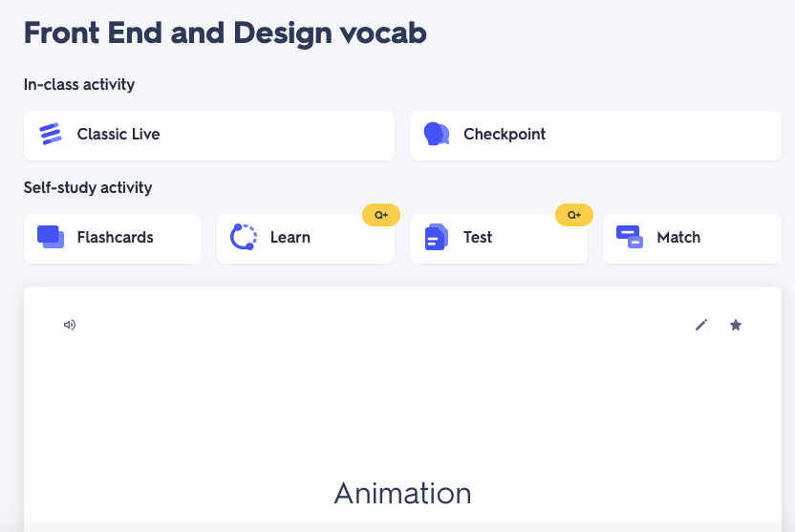795x532 pixels.
Task: Click the Flashcards stacked cards icon
Action: click(51, 237)
